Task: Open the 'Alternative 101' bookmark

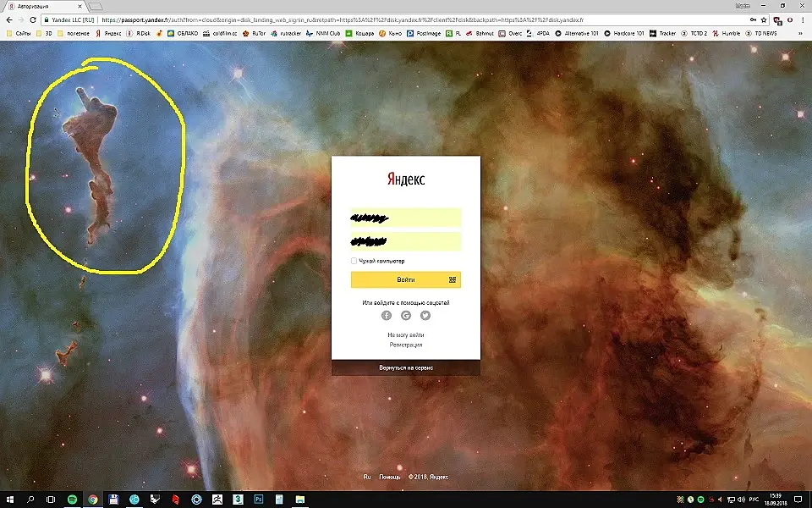Action: (x=576, y=33)
